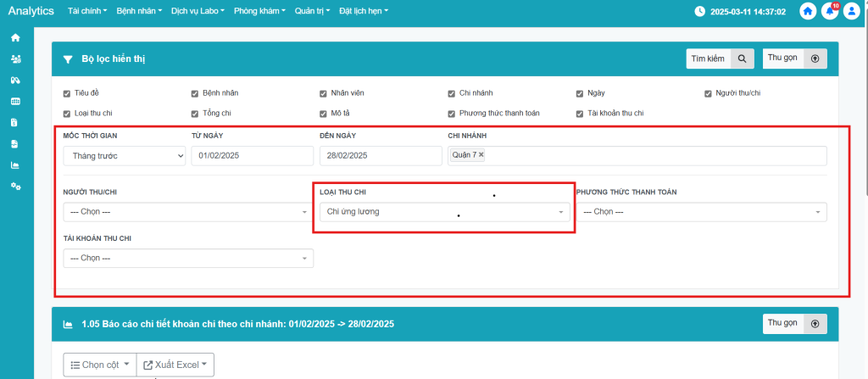The image size is (868, 379).
Task: Click the chart report icon in sidebar
Action: point(15,164)
